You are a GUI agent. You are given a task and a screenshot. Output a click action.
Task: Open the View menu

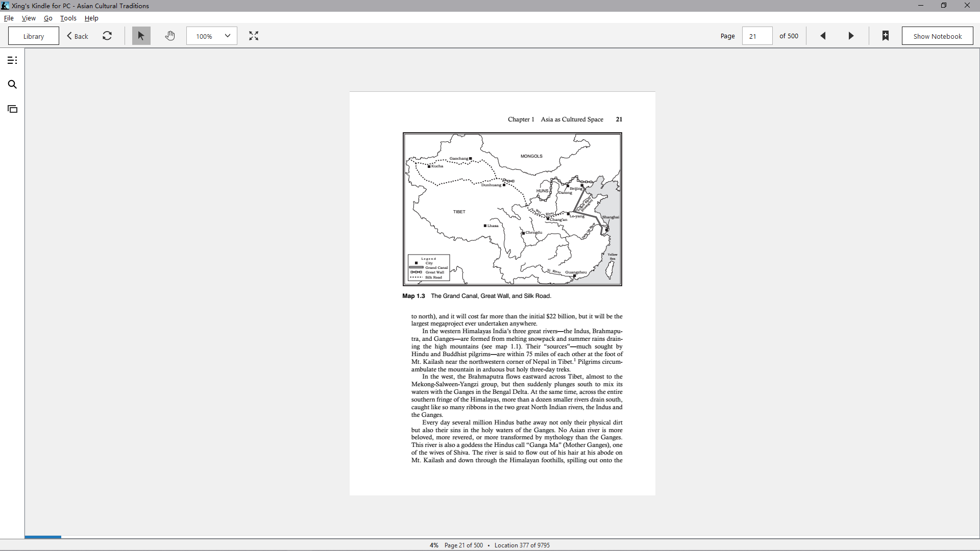[x=29, y=18]
